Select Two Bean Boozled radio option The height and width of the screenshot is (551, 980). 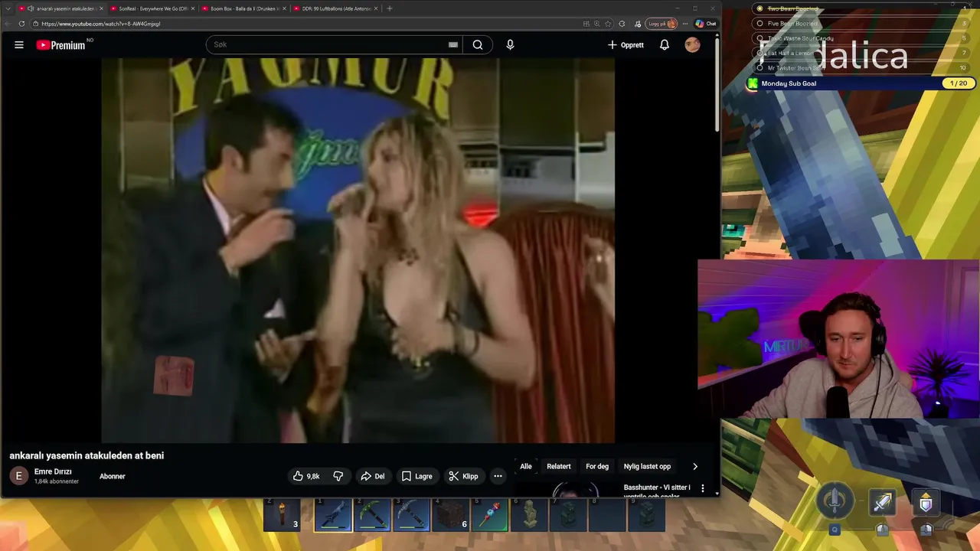coord(759,8)
